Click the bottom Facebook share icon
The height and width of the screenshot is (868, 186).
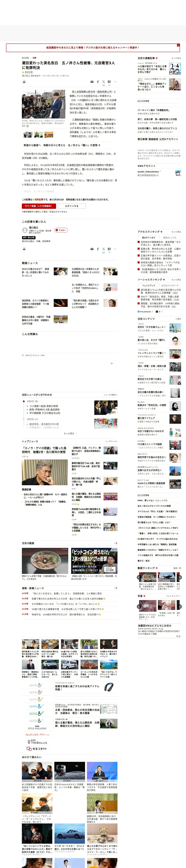coord(98,249)
